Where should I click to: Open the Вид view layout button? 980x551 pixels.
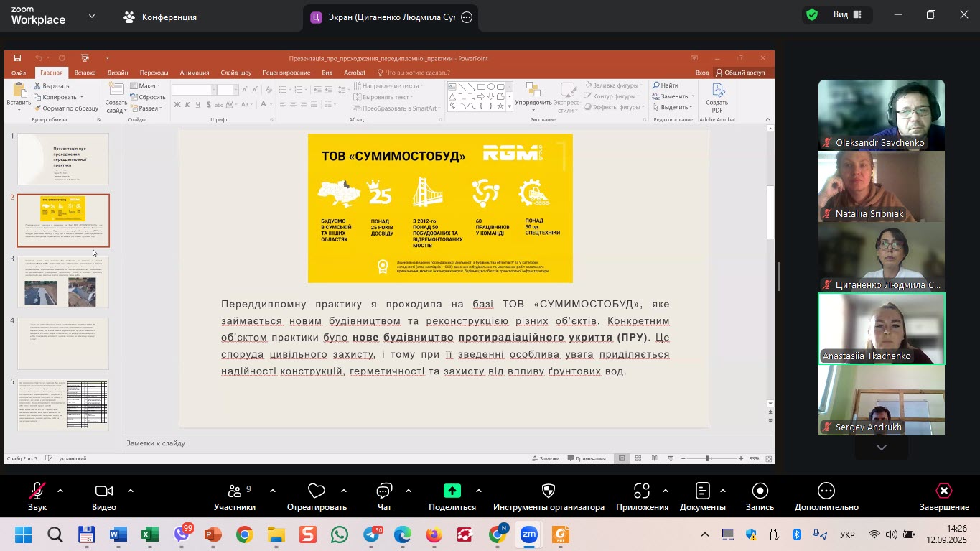point(848,14)
